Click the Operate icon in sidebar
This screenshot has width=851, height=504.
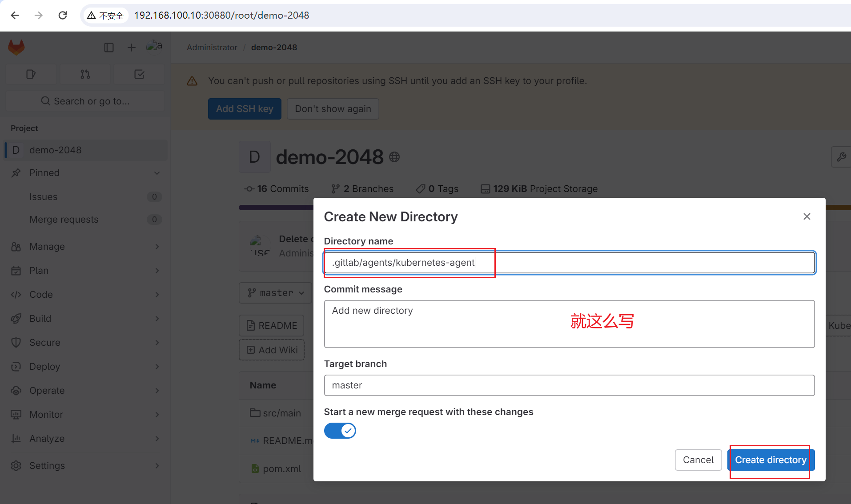tap(16, 391)
